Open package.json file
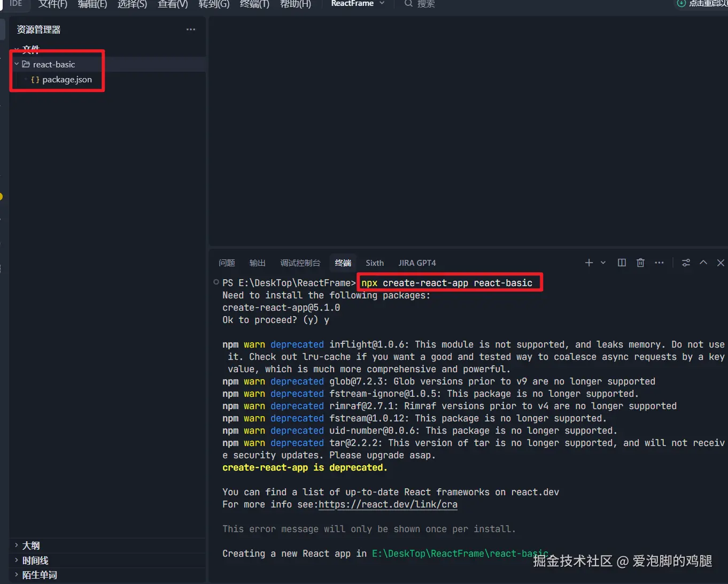 pyautogui.click(x=67, y=79)
